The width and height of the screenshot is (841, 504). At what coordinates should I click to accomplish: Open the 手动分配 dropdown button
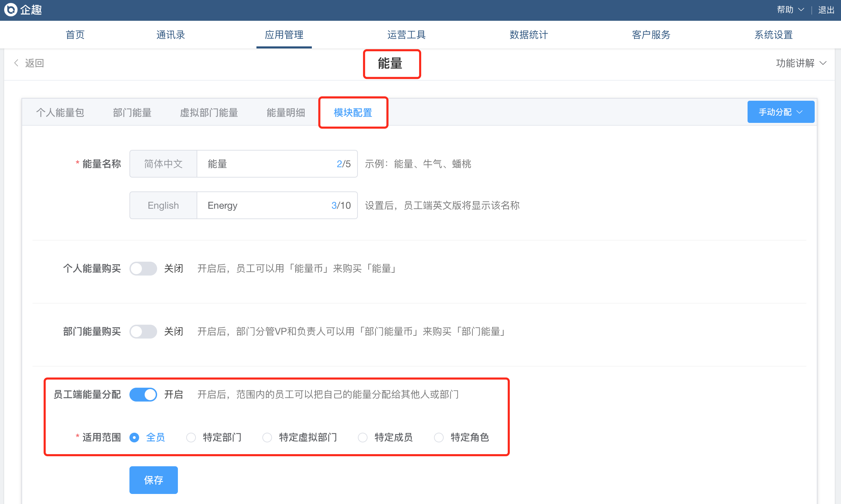[780, 112]
